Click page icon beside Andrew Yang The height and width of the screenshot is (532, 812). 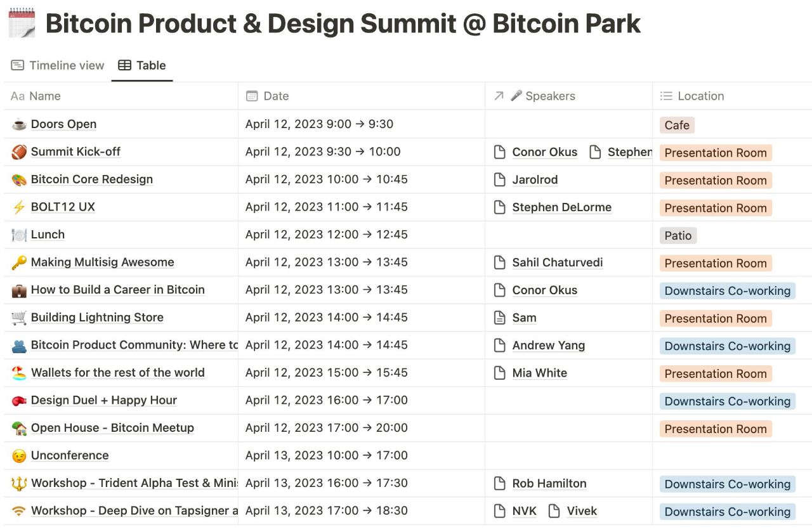500,346
